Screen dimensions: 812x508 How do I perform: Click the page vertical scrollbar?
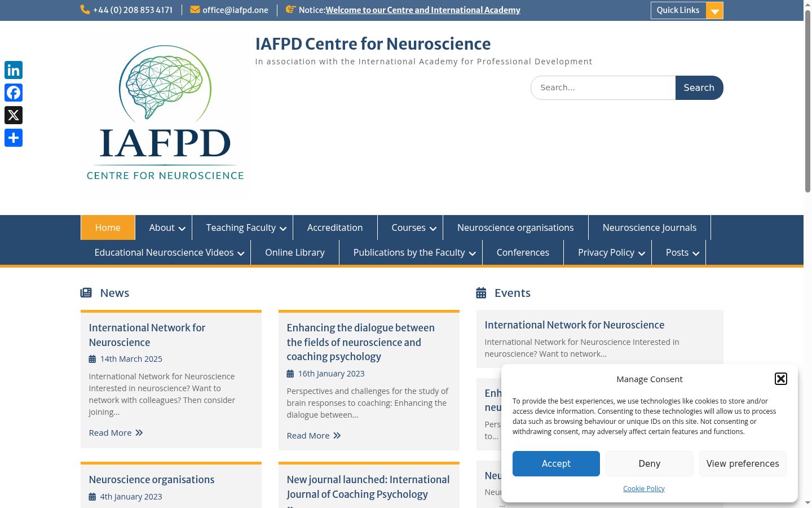pos(807,102)
